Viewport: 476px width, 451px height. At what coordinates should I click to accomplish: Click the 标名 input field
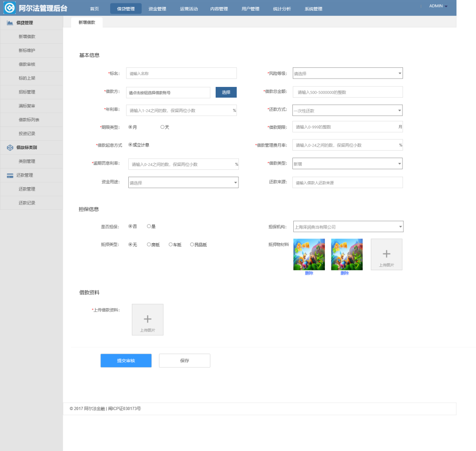point(181,73)
